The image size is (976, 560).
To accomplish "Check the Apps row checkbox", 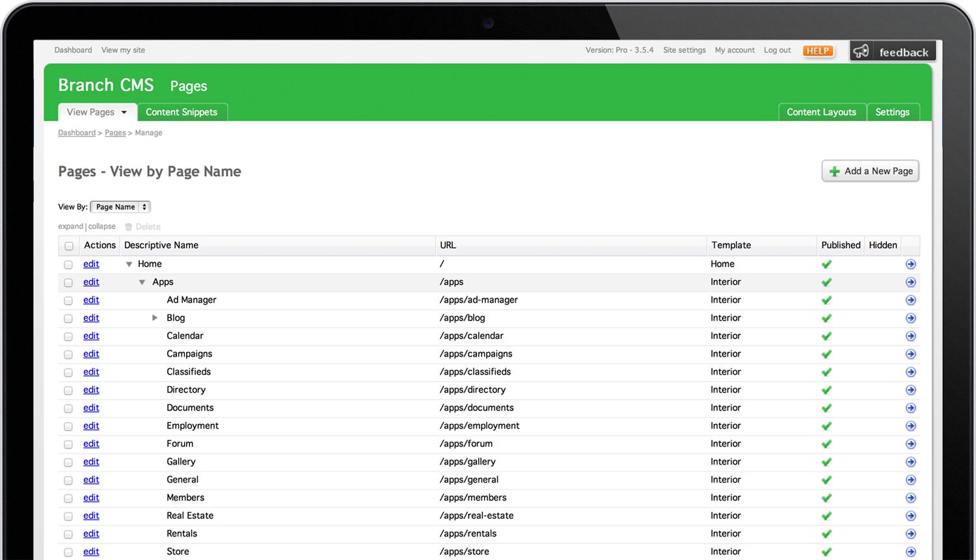I will click(68, 283).
